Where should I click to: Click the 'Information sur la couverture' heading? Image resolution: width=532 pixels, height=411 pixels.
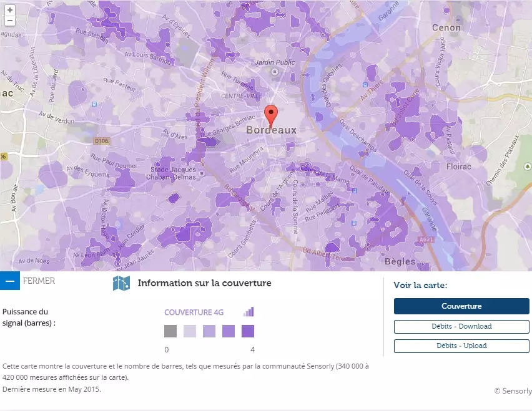pos(205,283)
